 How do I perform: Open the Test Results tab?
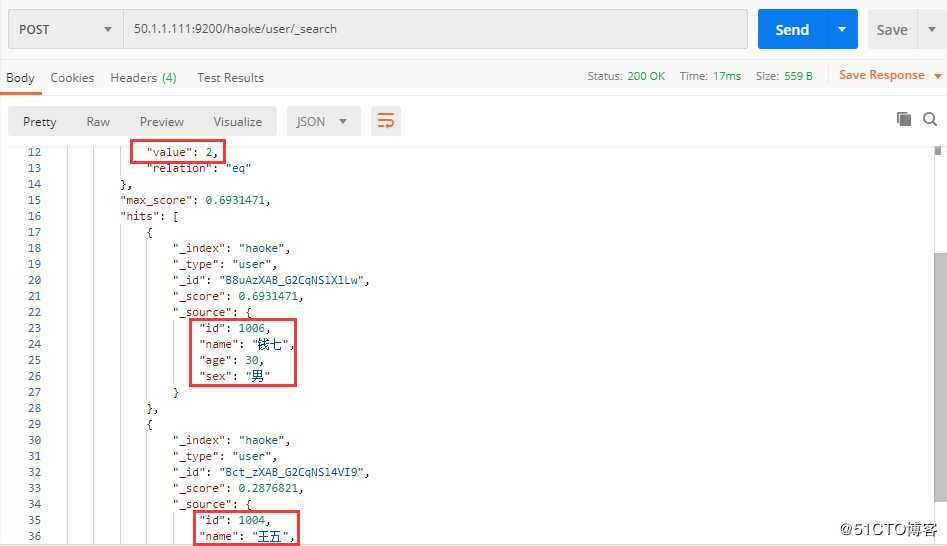click(230, 78)
